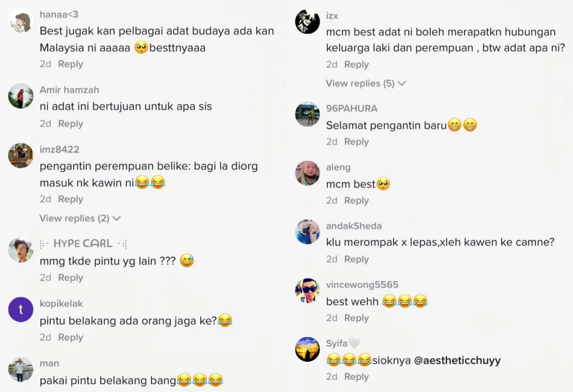Open izx profile avatar
This screenshot has height=392, width=573.
pyautogui.click(x=308, y=22)
